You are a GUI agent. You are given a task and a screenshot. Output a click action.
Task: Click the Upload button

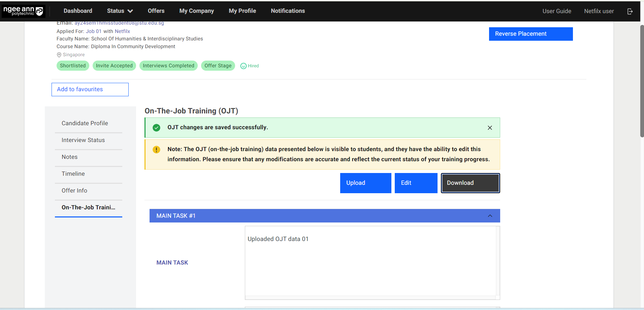365,183
